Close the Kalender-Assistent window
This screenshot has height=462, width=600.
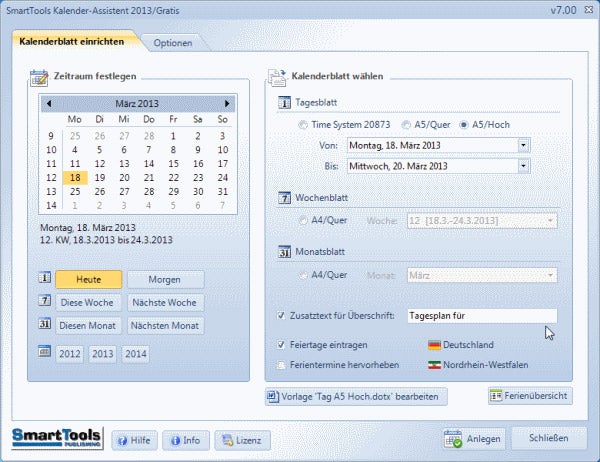[589, 10]
